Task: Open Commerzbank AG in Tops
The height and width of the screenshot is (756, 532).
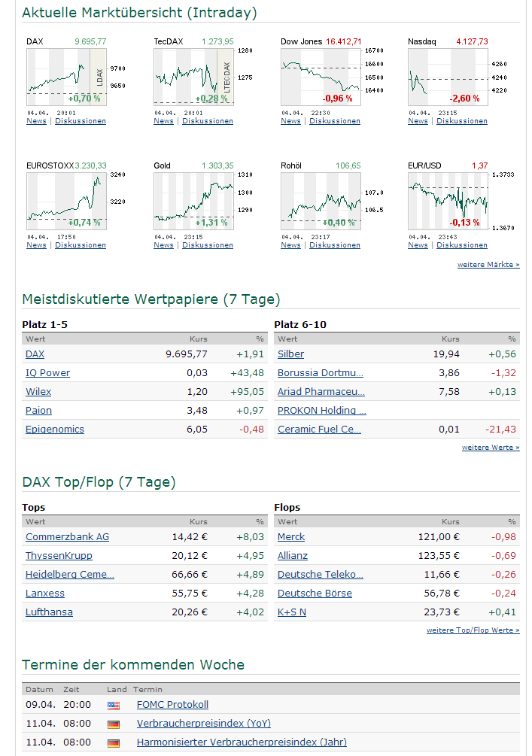Action: pyautogui.click(x=67, y=536)
